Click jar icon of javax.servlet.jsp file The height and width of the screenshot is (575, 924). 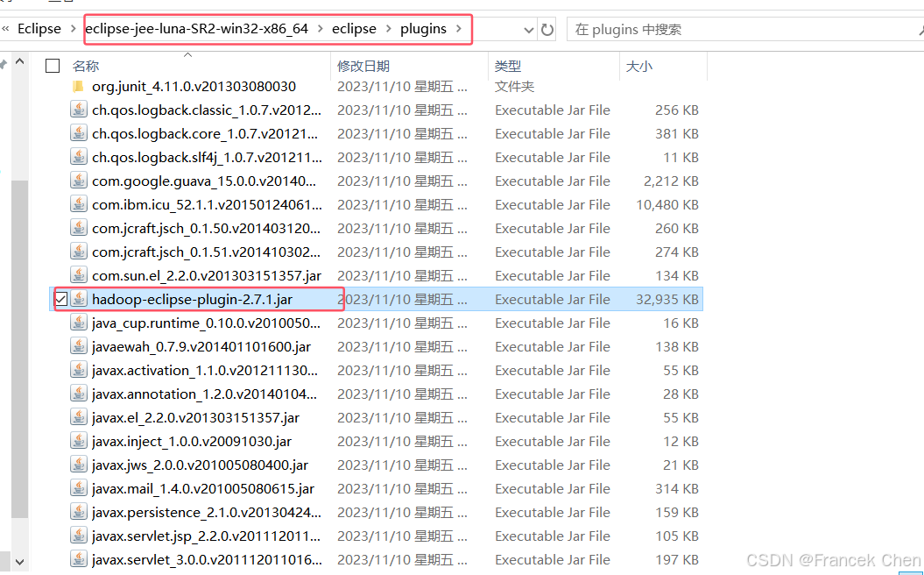click(x=78, y=536)
